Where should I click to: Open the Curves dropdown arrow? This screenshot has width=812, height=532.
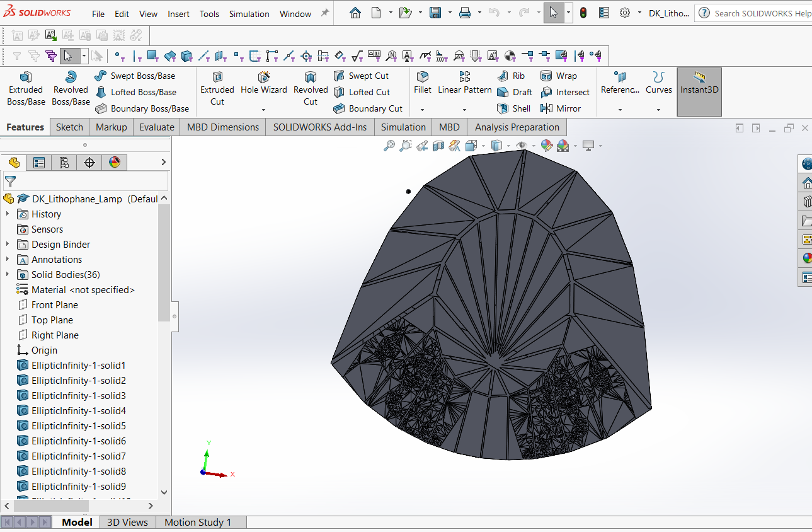click(x=659, y=110)
